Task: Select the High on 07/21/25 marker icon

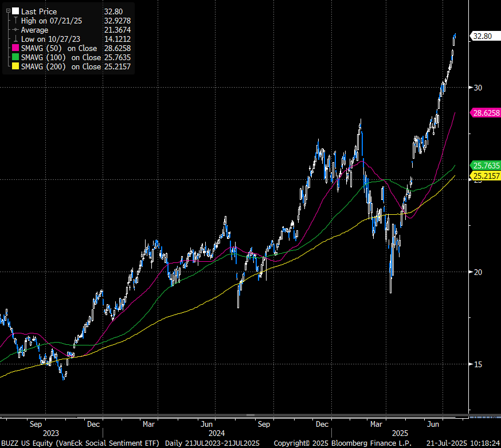Action: click(14, 21)
